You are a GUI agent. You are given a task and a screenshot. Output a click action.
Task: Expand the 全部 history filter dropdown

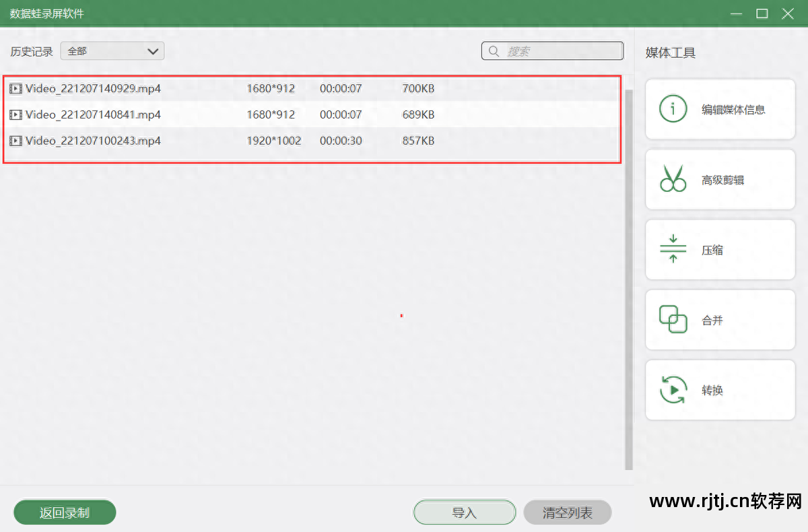[x=112, y=51]
